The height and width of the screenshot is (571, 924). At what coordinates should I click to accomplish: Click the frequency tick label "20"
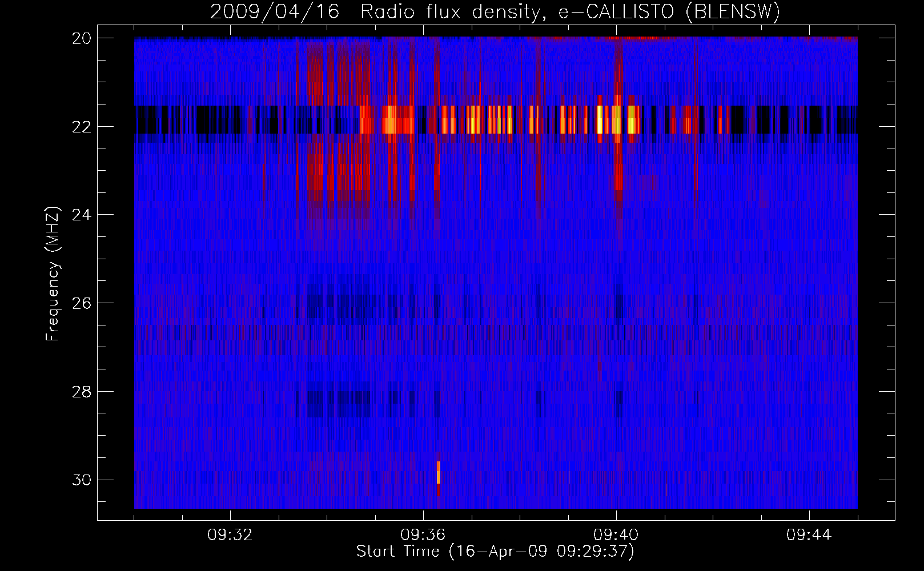click(x=82, y=38)
